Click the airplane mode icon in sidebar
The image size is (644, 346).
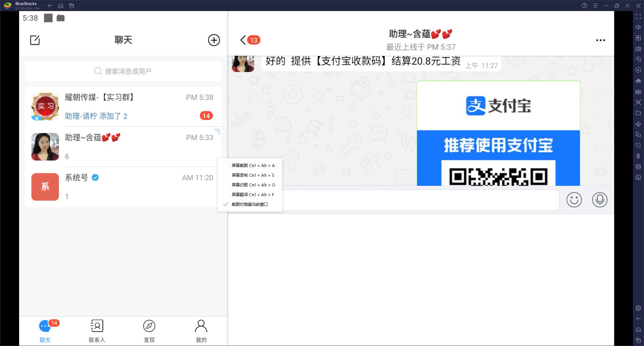pos(638,124)
